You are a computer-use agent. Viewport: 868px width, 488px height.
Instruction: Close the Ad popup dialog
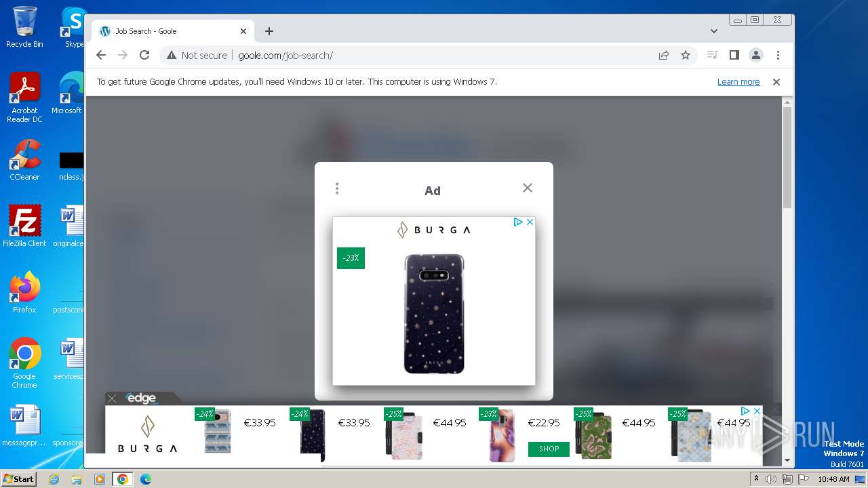(528, 188)
